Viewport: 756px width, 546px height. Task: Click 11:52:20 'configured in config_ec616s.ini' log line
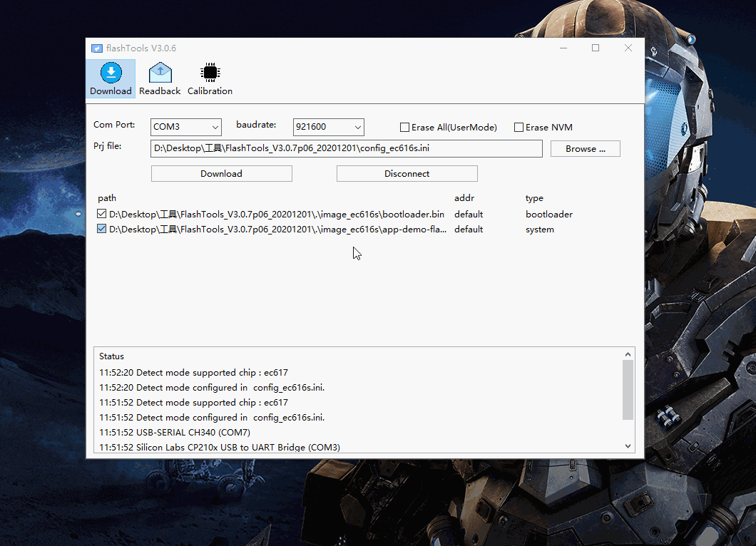212,388
